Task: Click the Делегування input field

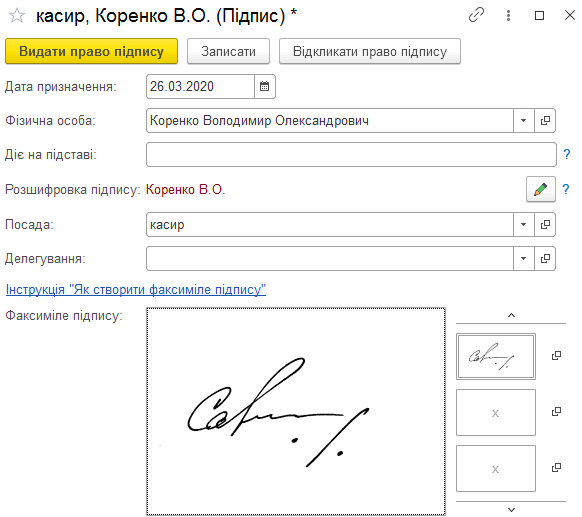Action: pos(330,258)
